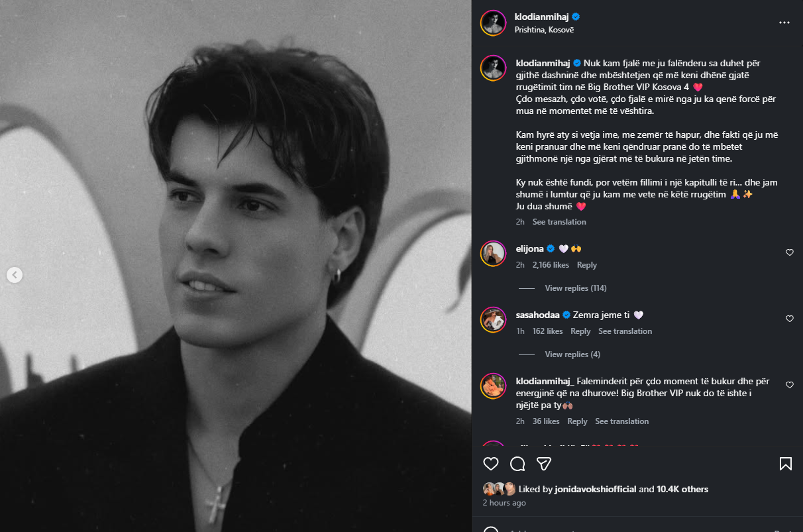This screenshot has width=803, height=532.
Task: Like the post with the heart icon
Action: [491, 464]
